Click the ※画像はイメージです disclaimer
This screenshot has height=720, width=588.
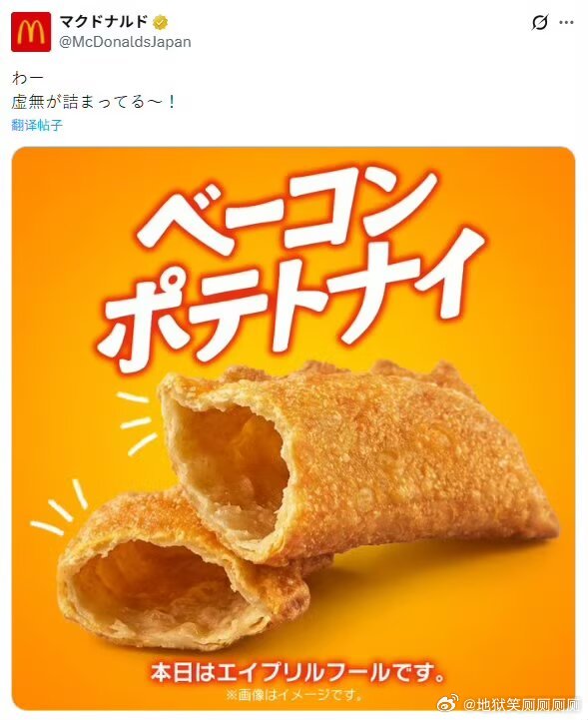(294, 695)
